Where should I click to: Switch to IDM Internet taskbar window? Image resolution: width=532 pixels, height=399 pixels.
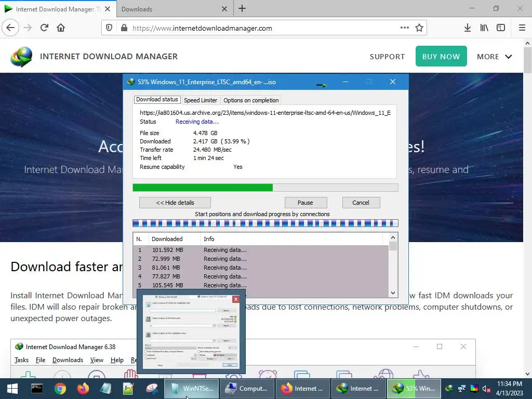pos(358,389)
